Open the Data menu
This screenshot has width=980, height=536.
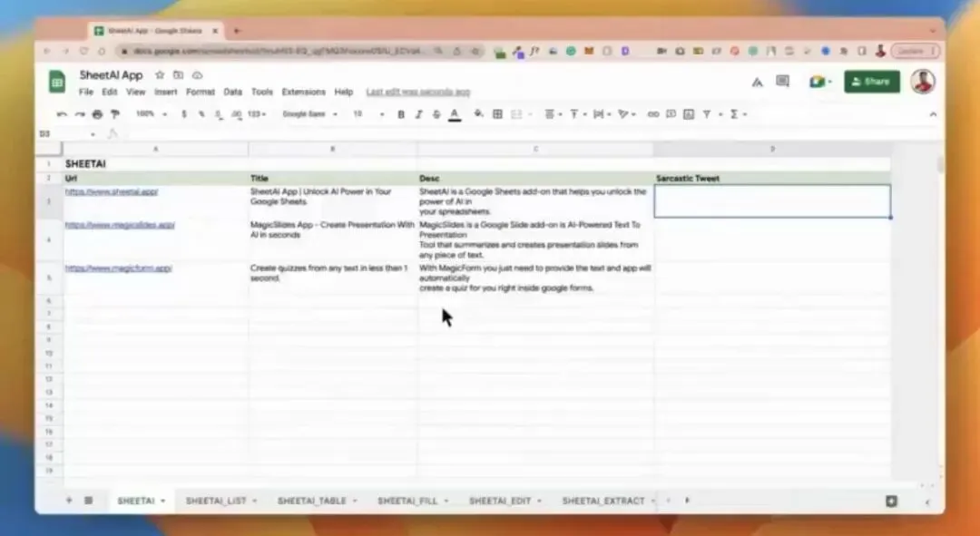coord(232,92)
